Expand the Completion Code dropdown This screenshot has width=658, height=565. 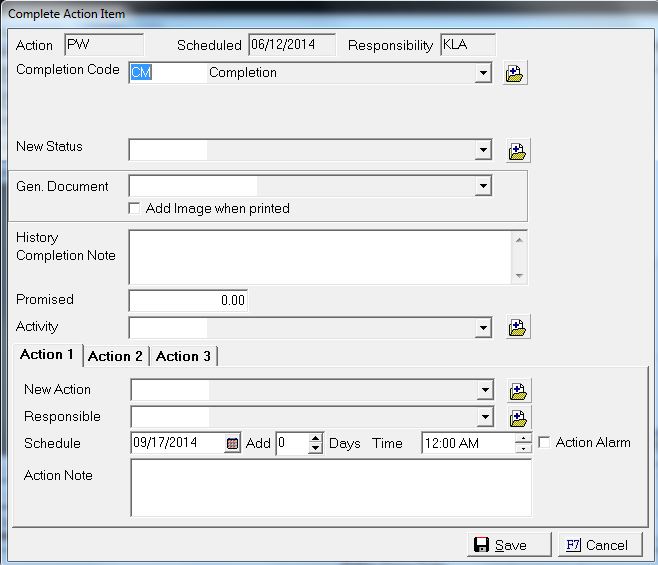coord(483,73)
